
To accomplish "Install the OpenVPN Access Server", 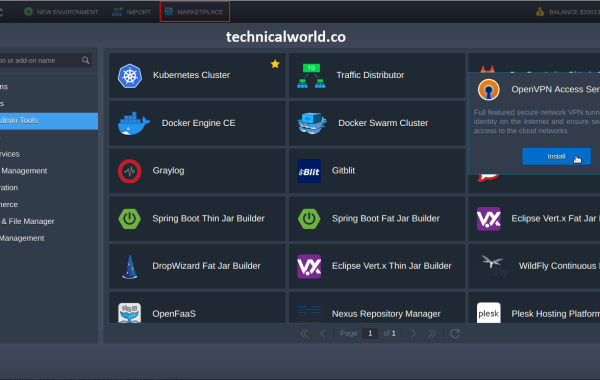I will (556, 157).
